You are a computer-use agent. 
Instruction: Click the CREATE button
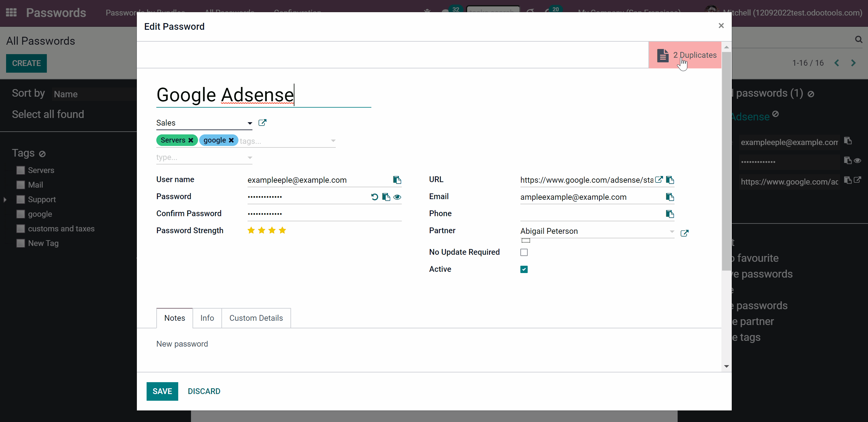(26, 63)
